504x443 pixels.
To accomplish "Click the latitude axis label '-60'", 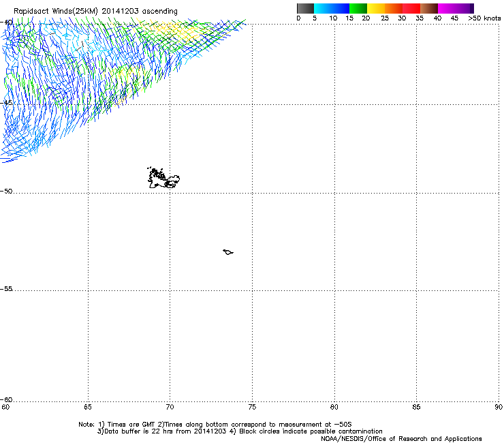I will 6,399.
